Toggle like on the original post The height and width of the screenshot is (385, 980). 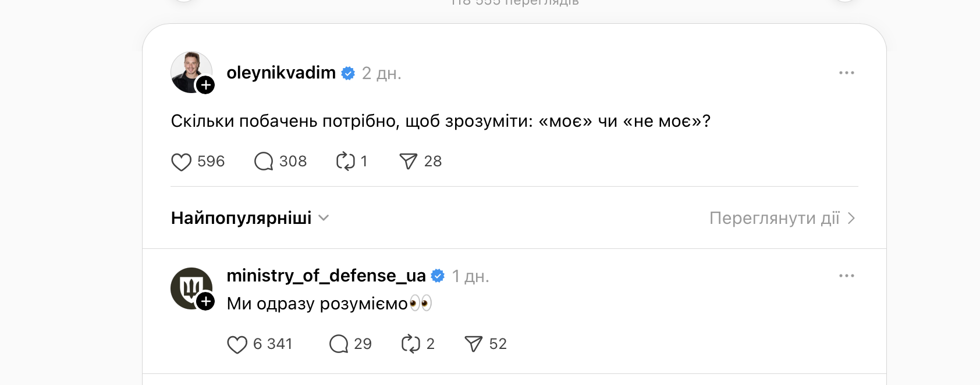[x=182, y=161]
